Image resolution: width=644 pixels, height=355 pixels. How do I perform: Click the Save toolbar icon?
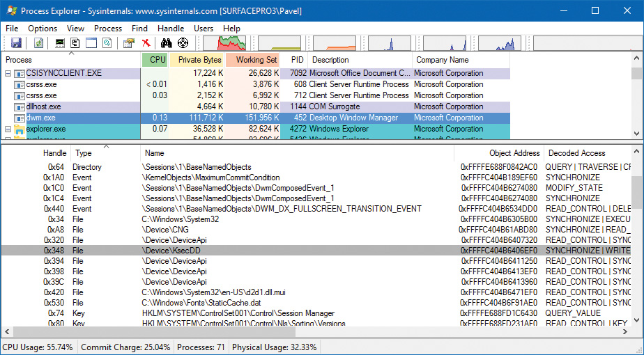pyautogui.click(x=15, y=43)
